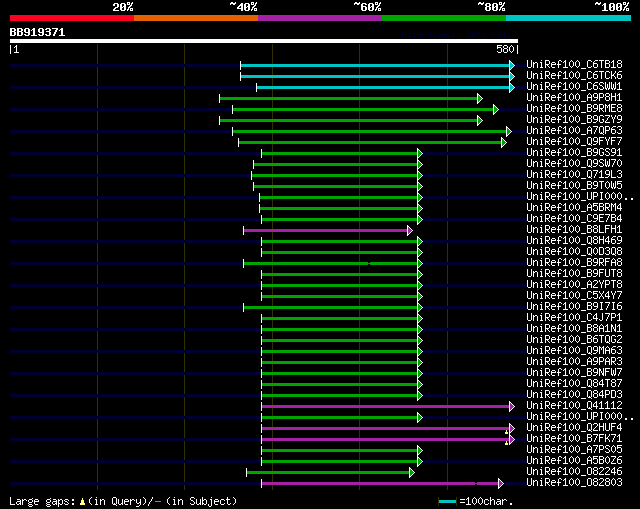Select the UniRef100_A5BRM4 hit name
Screen dimensions: 640x509
[574, 207]
